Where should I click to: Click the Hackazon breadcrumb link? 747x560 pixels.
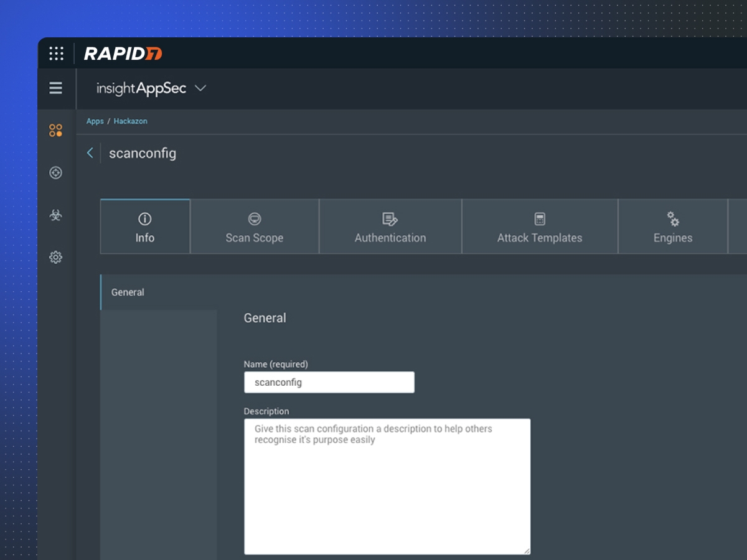click(131, 121)
